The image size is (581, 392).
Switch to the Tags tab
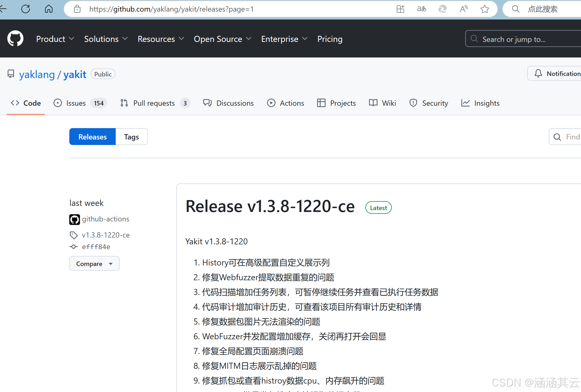point(131,137)
